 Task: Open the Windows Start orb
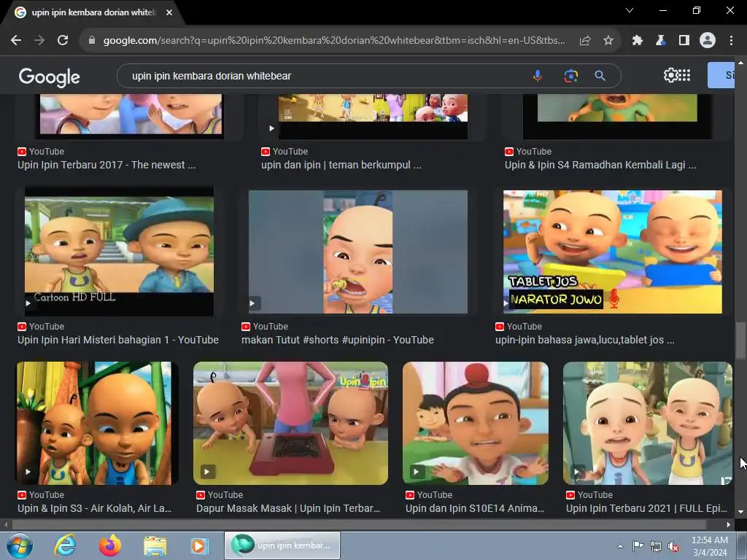tap(20, 545)
